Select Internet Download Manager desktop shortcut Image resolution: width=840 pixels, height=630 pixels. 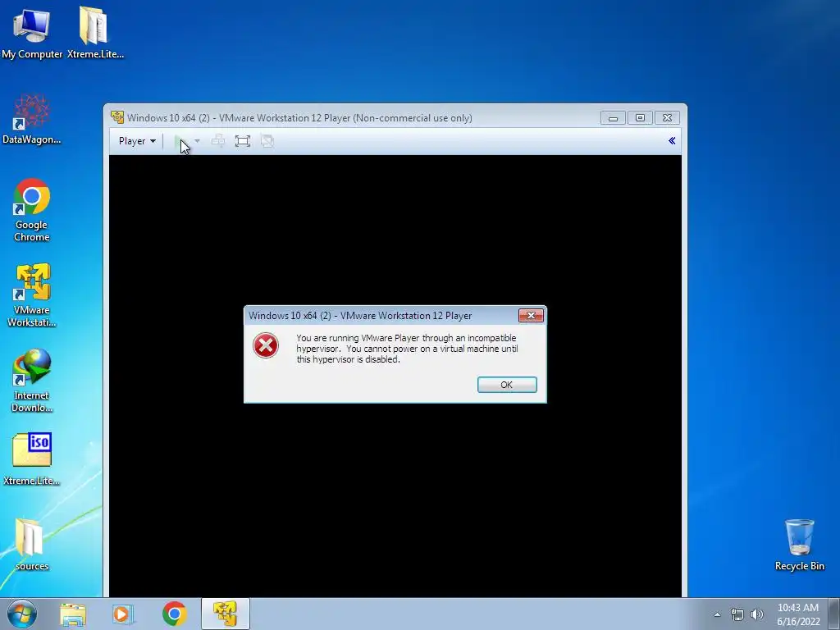[x=32, y=381]
